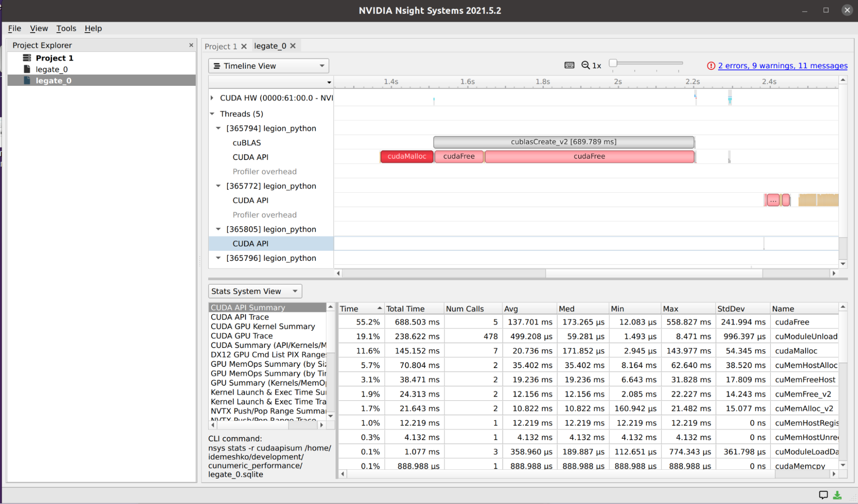Screen dimensions: 858x504
Task: Sort by the Total Time column header
Action: tap(414, 308)
